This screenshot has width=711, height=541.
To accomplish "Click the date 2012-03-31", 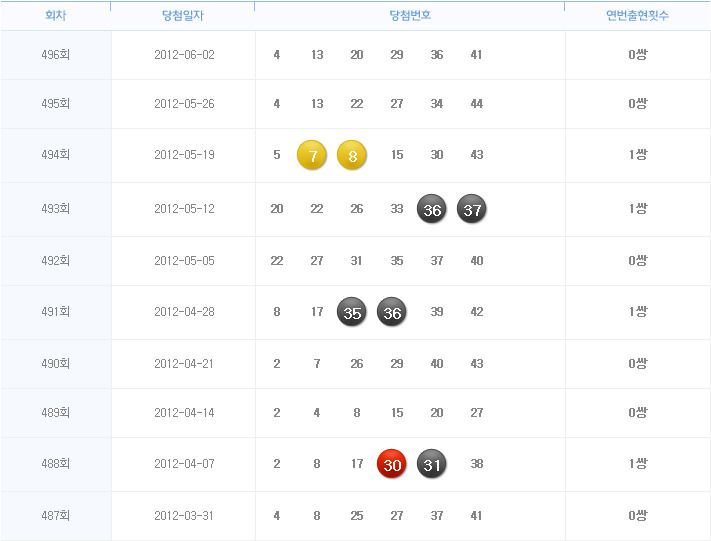I will pos(184,516).
